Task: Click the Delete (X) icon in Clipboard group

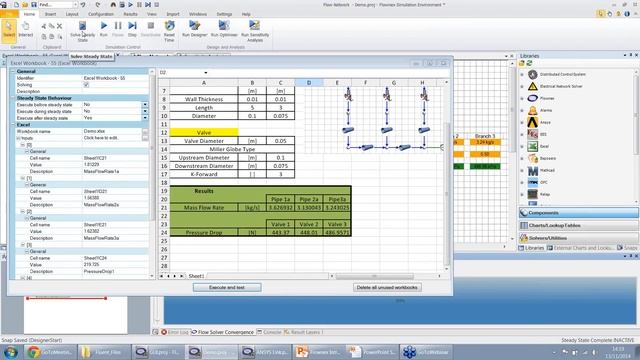Action: pos(60,26)
